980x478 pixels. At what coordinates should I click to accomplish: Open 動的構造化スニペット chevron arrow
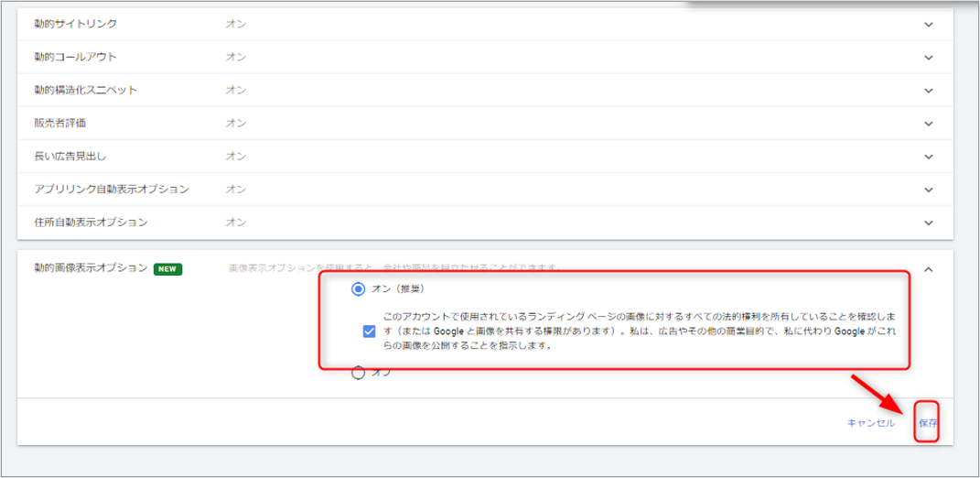click(x=928, y=90)
